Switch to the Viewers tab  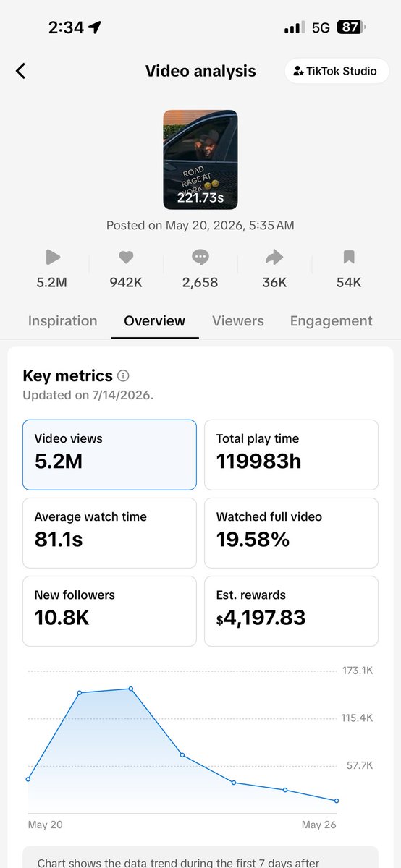[x=238, y=320]
